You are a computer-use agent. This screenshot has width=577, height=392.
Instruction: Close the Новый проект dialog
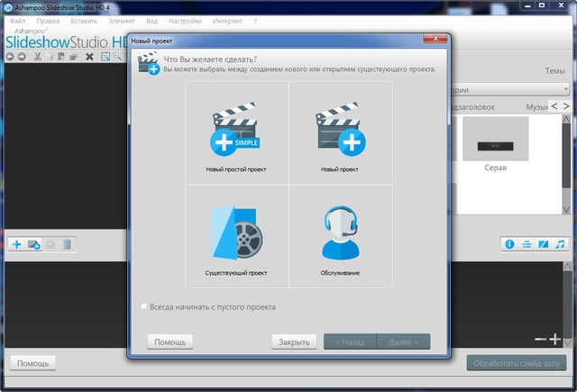tap(435, 38)
